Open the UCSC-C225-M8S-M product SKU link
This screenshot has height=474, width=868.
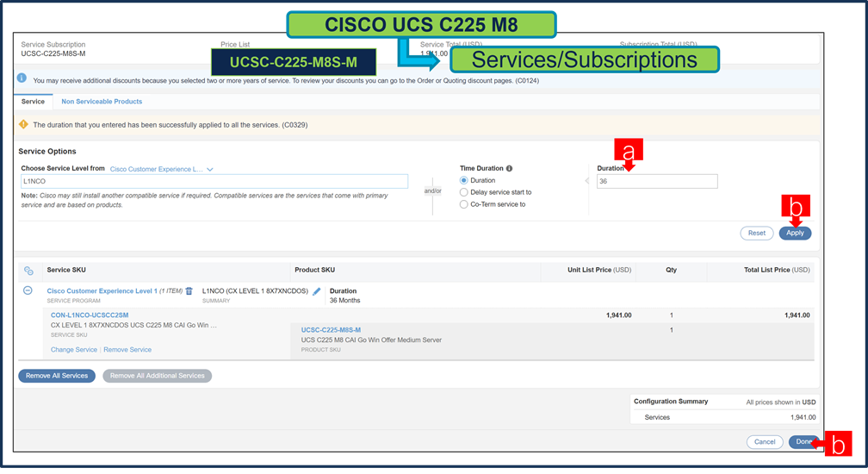pyautogui.click(x=331, y=330)
